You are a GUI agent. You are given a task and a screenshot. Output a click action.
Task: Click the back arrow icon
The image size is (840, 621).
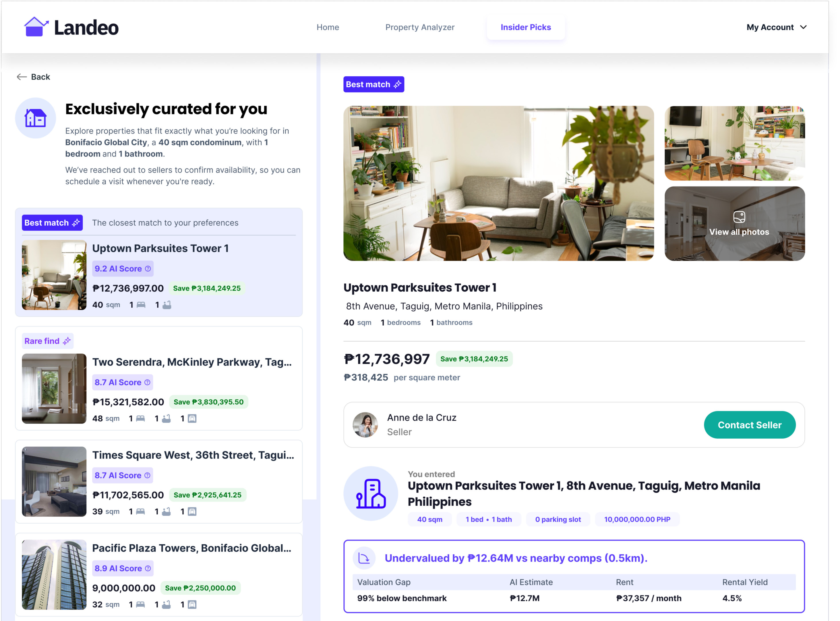point(22,77)
